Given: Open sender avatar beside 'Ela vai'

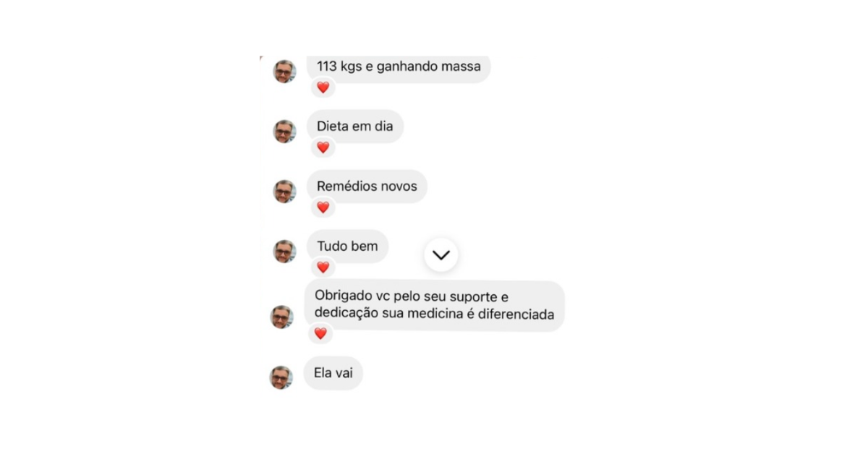Looking at the screenshot, I should pyautogui.click(x=282, y=377).
